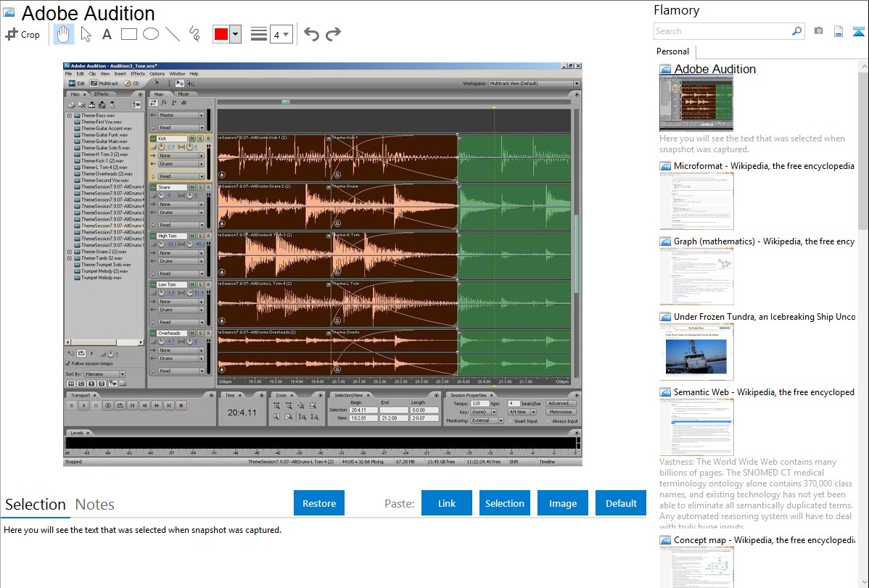Select the freehand scribble tool
This screenshot has height=588, width=869.
click(x=194, y=34)
